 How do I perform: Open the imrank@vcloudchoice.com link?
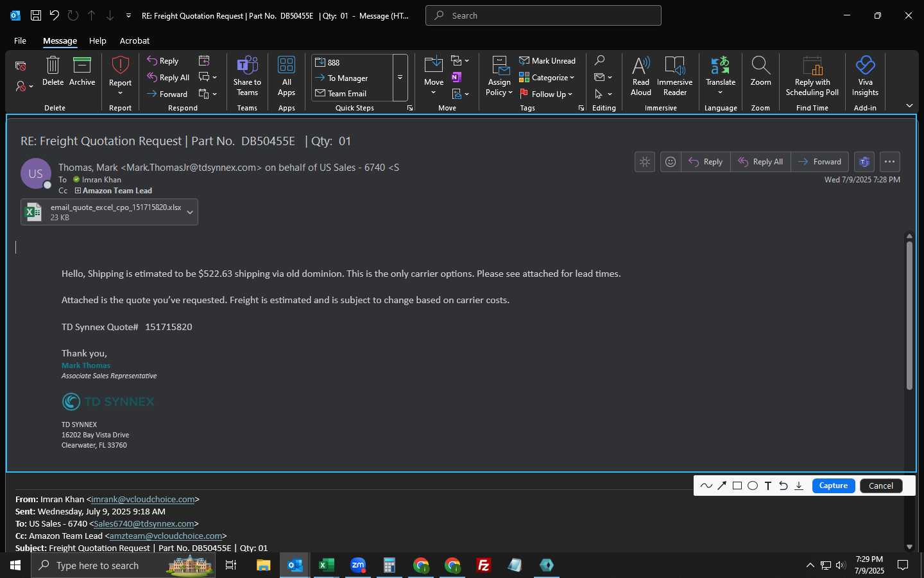coord(143,499)
